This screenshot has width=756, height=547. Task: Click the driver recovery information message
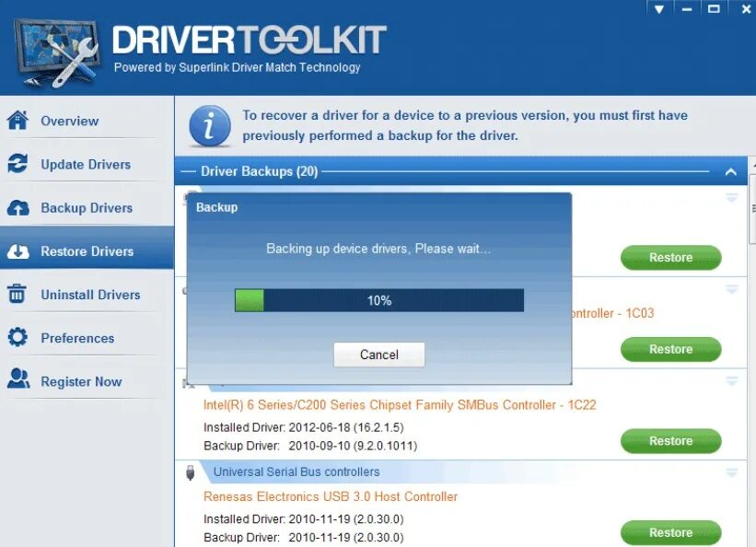pos(465,125)
